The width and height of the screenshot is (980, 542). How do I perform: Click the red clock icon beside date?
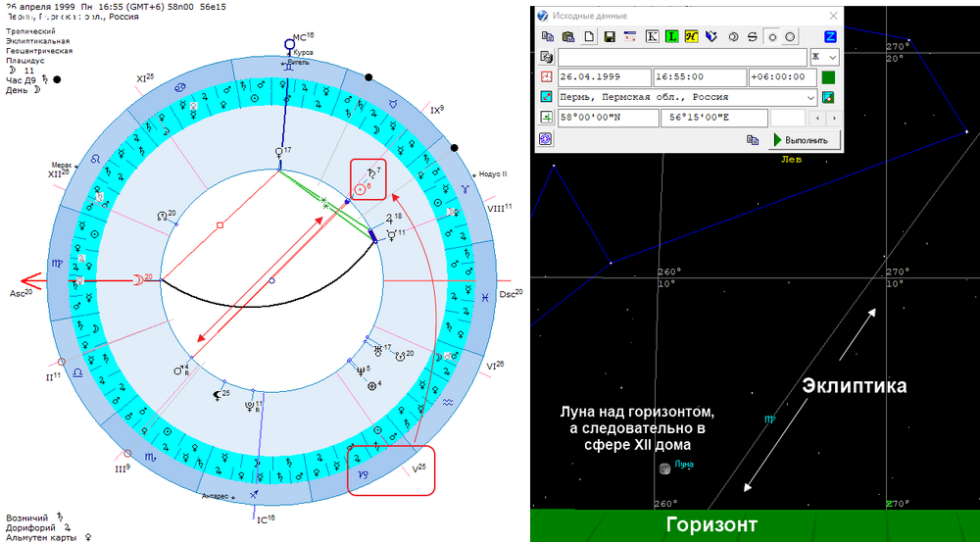coord(546,77)
